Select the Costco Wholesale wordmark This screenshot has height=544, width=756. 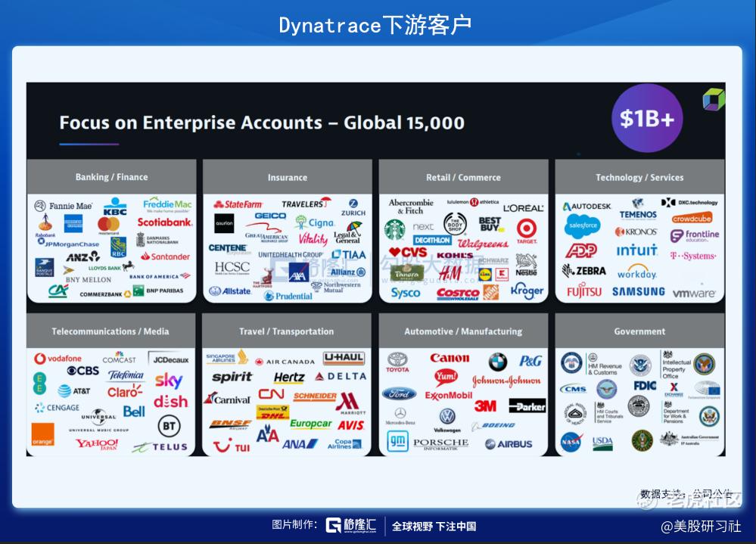[x=458, y=294]
